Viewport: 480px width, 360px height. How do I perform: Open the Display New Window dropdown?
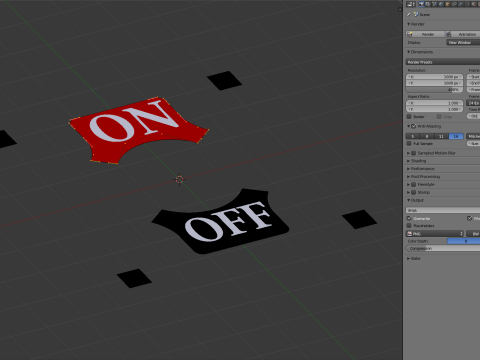click(463, 43)
